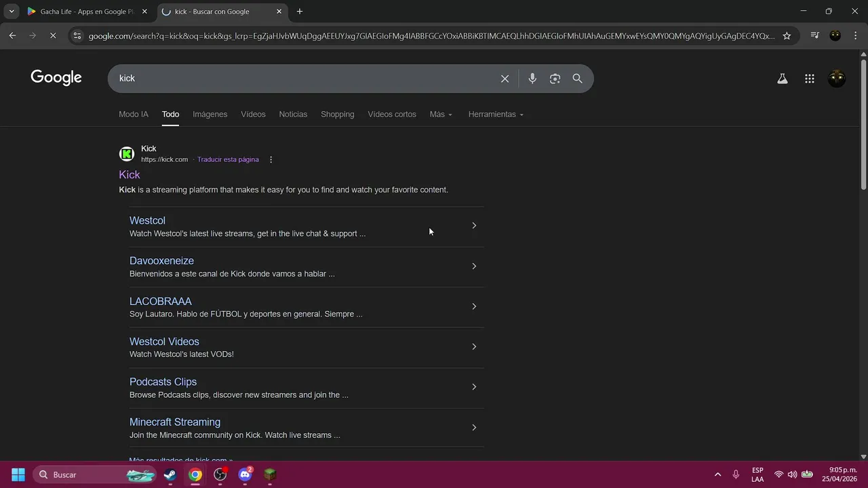The image size is (868, 488).
Task: Click the page vertical scrollbar thumb
Action: coord(863,125)
